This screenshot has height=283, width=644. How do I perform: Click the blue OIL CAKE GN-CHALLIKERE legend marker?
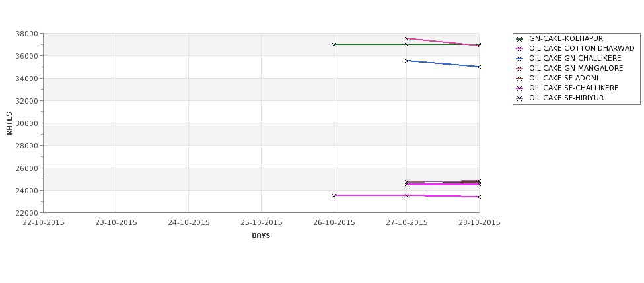click(x=519, y=59)
